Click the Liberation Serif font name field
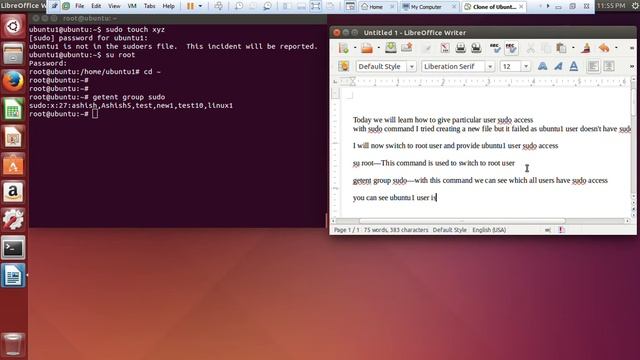 click(x=453, y=66)
